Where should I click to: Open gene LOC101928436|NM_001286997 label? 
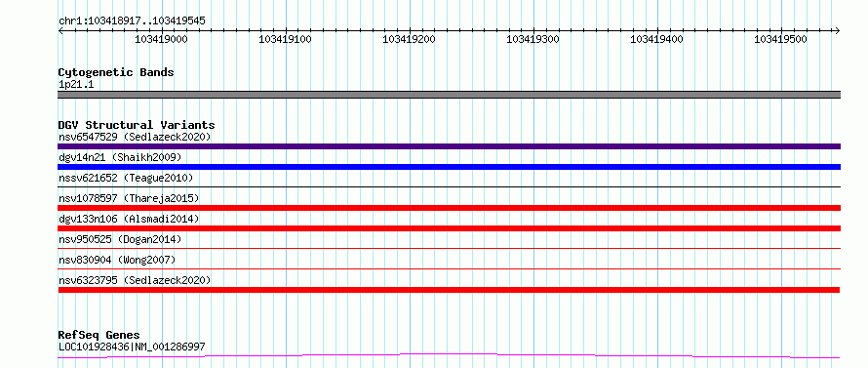tap(132, 347)
